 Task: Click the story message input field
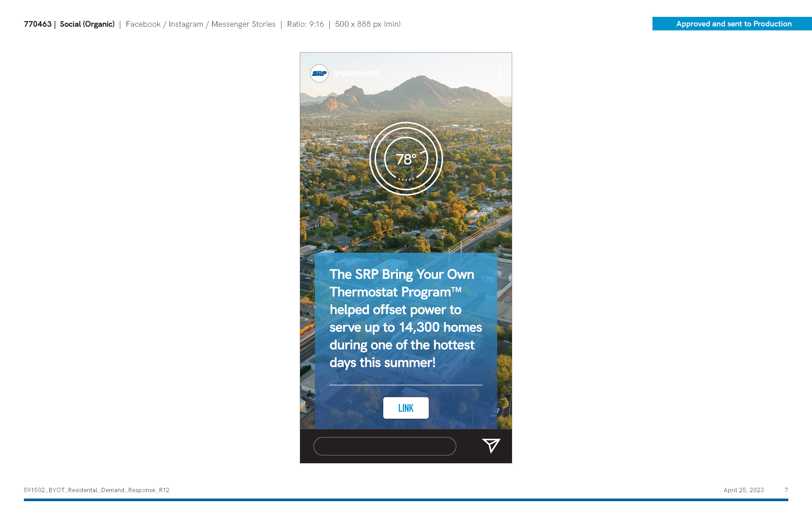click(384, 446)
